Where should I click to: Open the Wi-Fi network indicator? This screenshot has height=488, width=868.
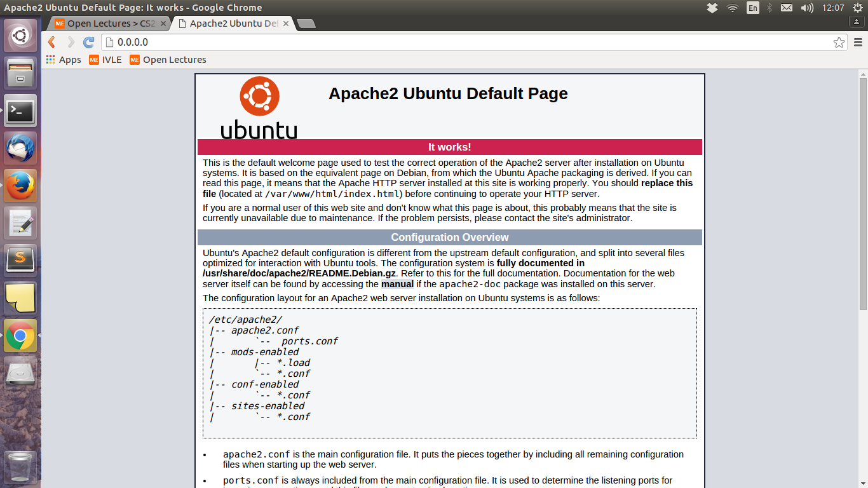[733, 8]
